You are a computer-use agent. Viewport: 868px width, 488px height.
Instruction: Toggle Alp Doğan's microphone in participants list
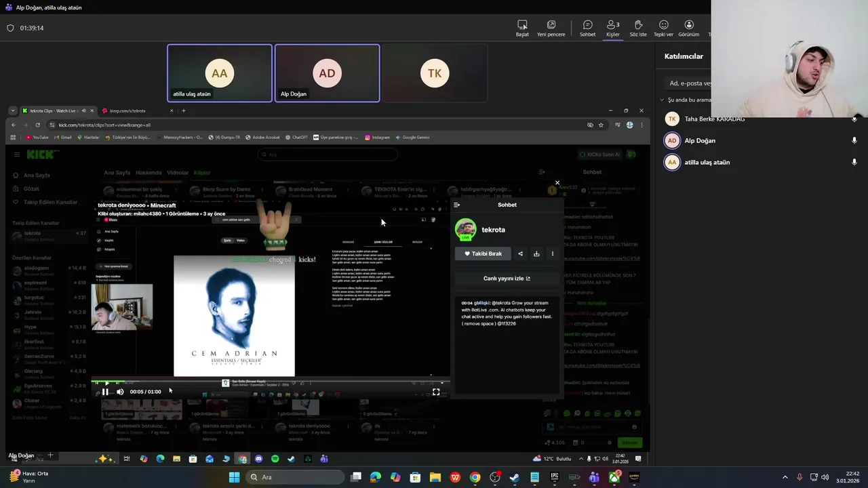[854, 140]
